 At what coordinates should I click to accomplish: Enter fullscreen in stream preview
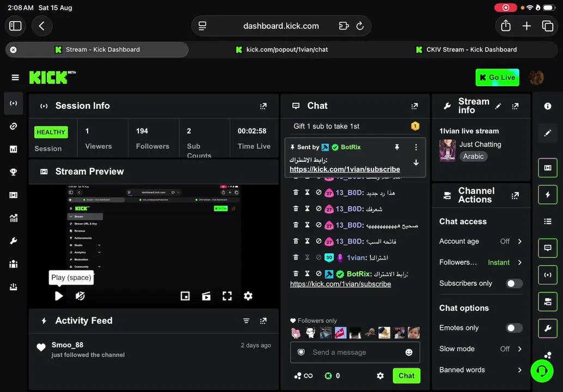(227, 296)
